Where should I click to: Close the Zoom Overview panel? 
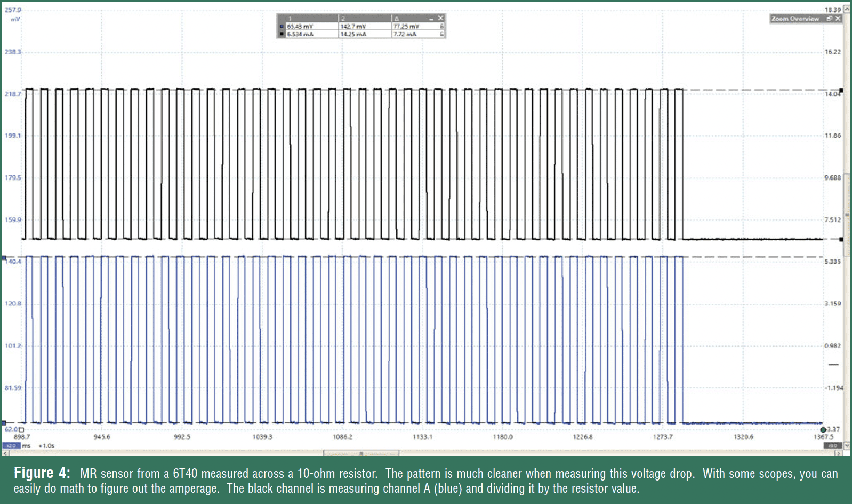(x=838, y=19)
